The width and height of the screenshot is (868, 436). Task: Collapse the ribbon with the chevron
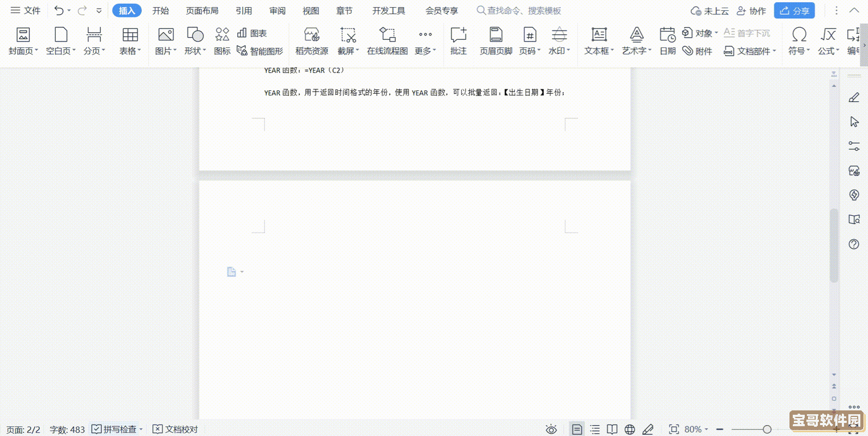[854, 10]
